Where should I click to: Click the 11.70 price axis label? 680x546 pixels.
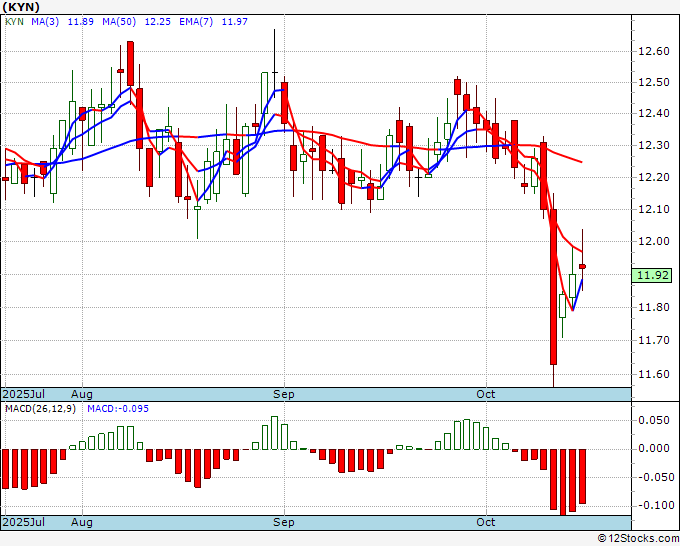pos(654,340)
